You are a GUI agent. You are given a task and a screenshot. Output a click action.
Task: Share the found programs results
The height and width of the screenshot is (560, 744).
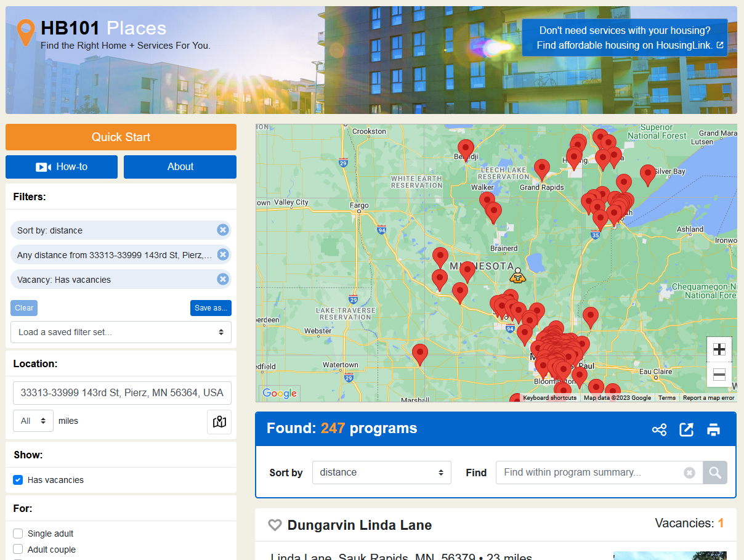point(659,429)
